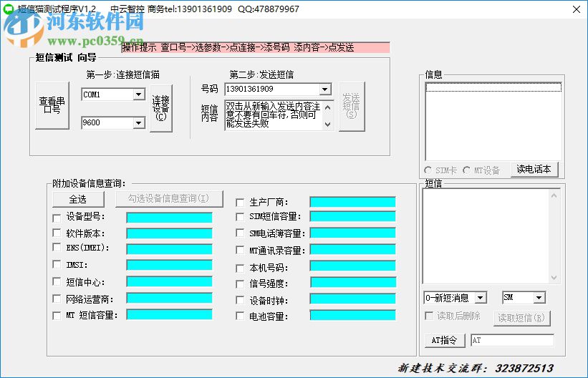588x378 pixels.
Task: Click the 第一步:连接短信猫 label
Action: click(123, 74)
